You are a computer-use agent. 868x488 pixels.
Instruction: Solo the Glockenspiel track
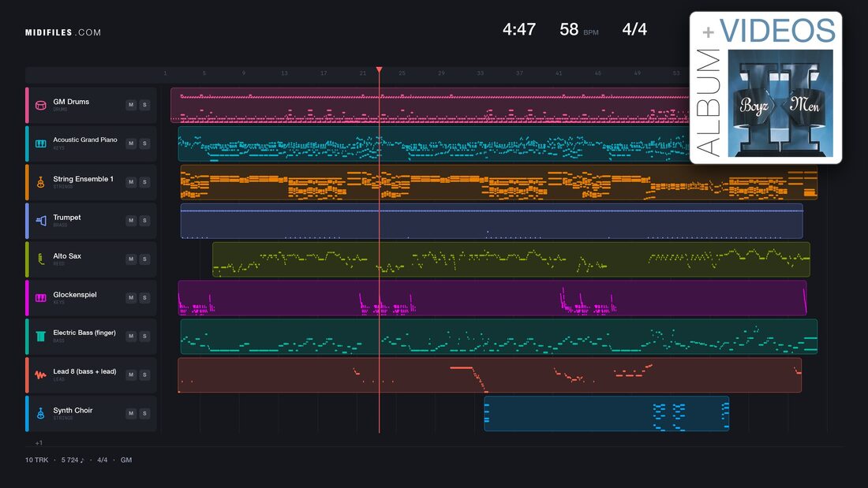pyautogui.click(x=144, y=298)
